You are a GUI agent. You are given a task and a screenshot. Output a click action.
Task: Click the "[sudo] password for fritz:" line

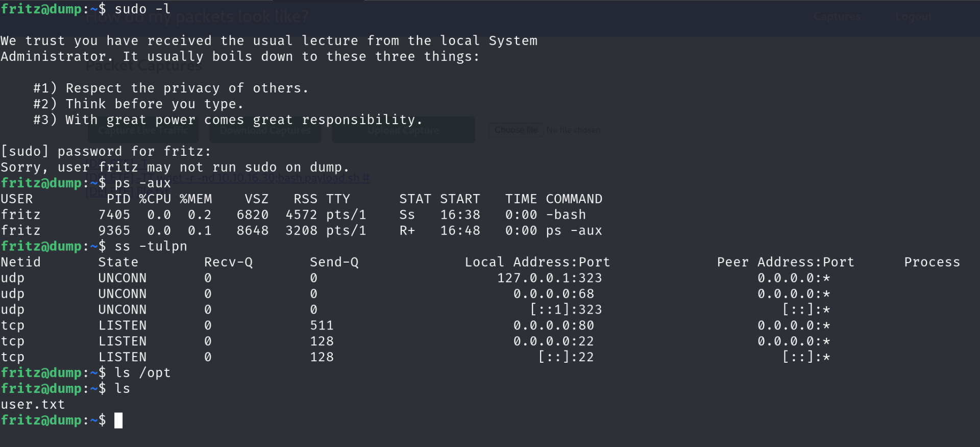point(106,151)
